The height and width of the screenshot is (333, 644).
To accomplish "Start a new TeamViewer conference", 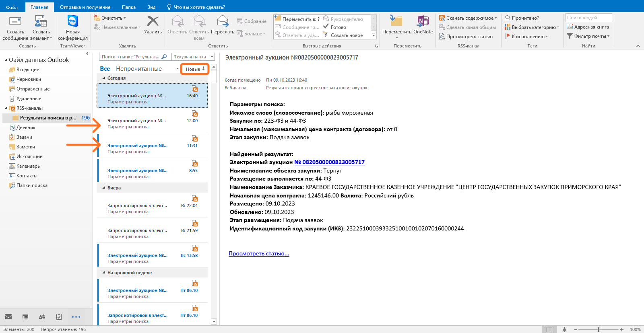I will click(x=72, y=28).
